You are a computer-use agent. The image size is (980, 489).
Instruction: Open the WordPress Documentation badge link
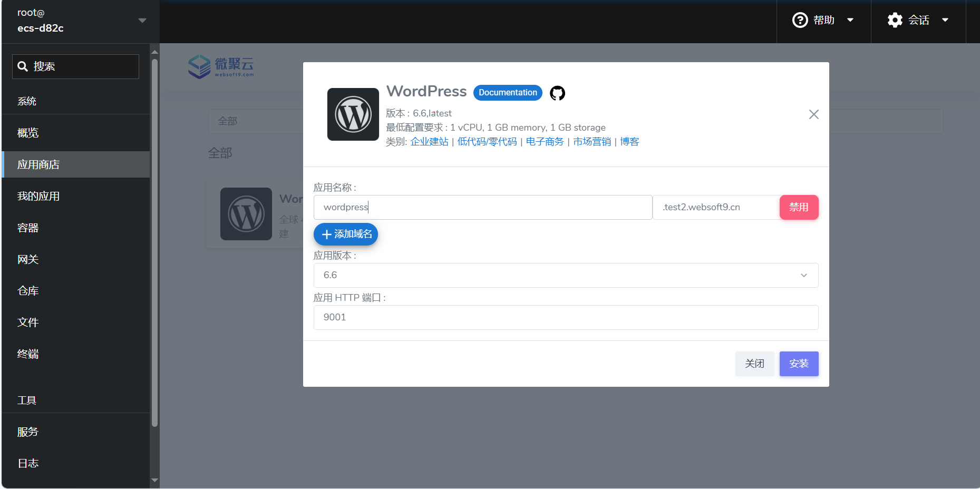(x=508, y=93)
